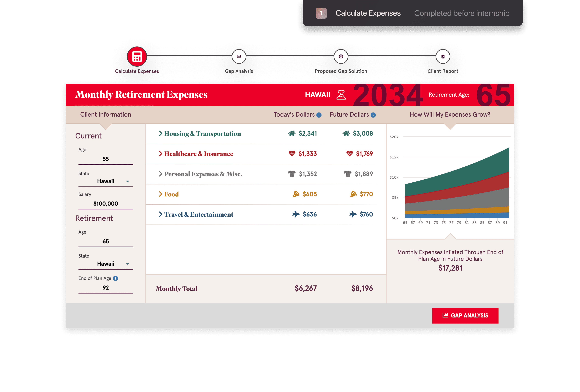The width and height of the screenshot is (580, 392).
Task: Open the Current State dropdown
Action: tap(106, 181)
